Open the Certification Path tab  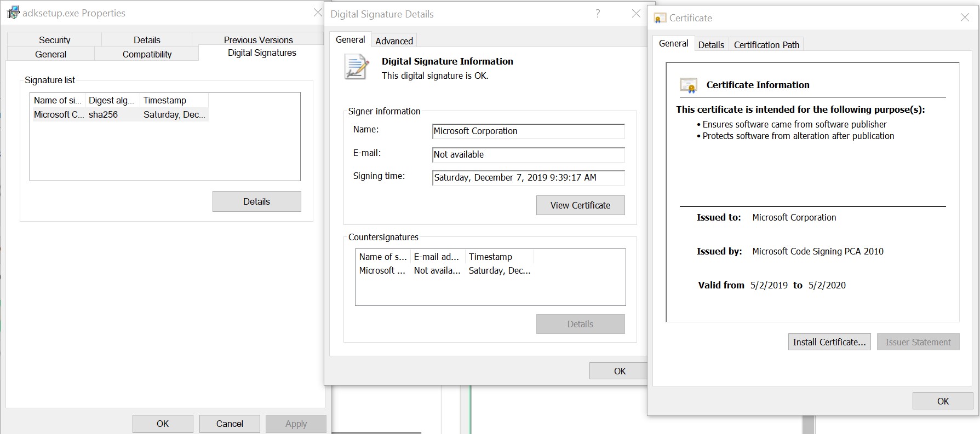[x=766, y=45]
